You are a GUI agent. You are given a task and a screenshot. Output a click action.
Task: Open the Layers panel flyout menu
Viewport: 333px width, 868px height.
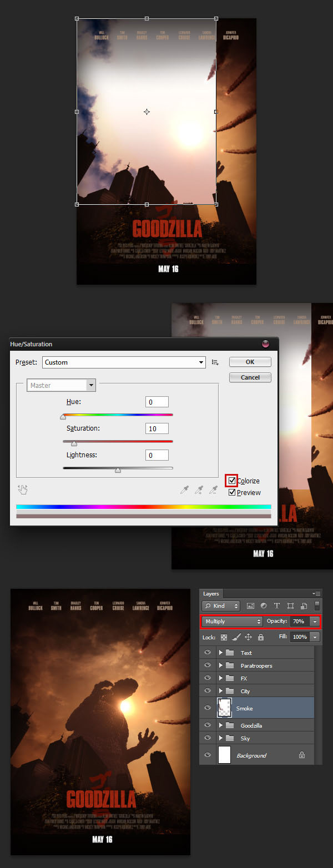pos(317,594)
